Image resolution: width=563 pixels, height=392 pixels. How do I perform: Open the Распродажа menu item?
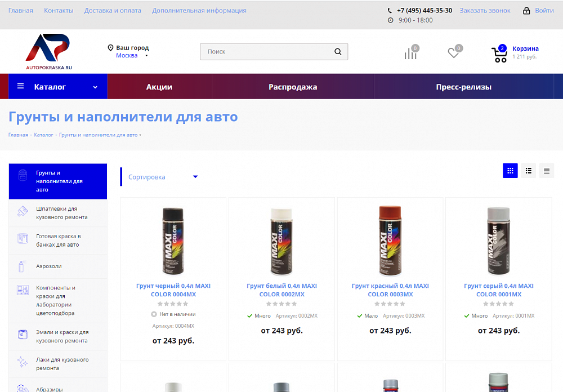[293, 87]
